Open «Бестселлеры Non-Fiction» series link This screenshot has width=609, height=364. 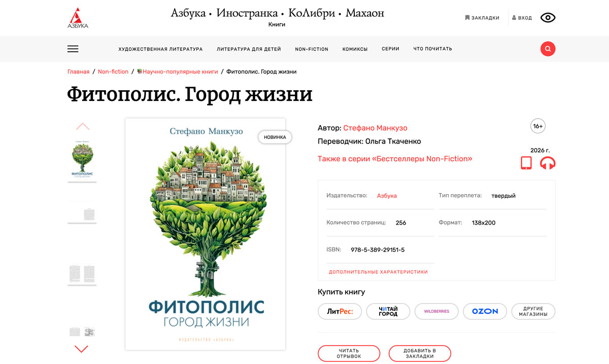[395, 159]
